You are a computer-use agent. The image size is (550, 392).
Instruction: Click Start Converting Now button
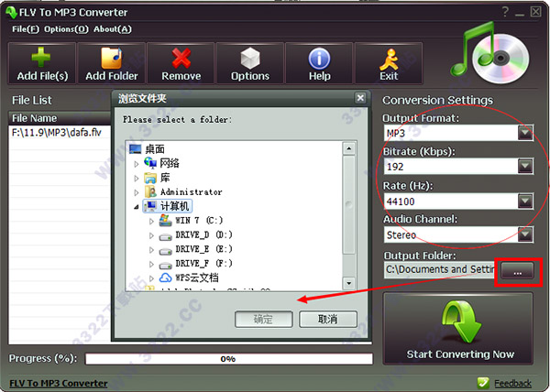click(x=458, y=329)
